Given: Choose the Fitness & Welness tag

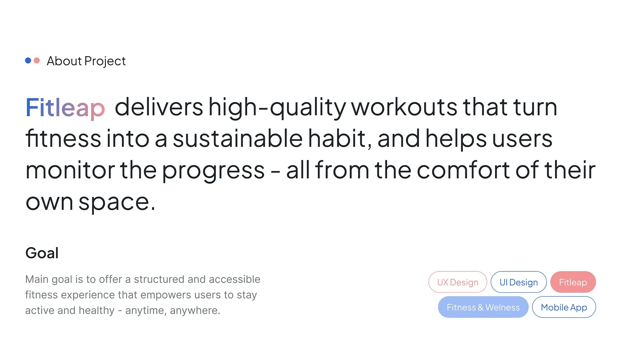Looking at the screenshot, I should coord(483,307).
